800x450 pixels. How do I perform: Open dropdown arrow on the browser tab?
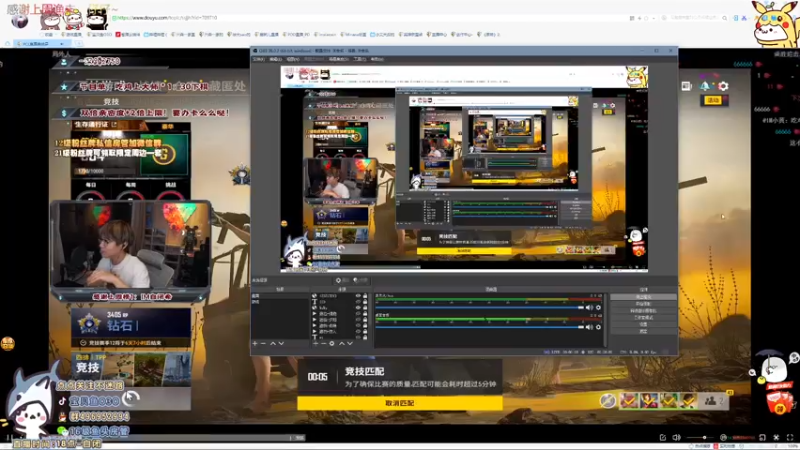click(62, 44)
